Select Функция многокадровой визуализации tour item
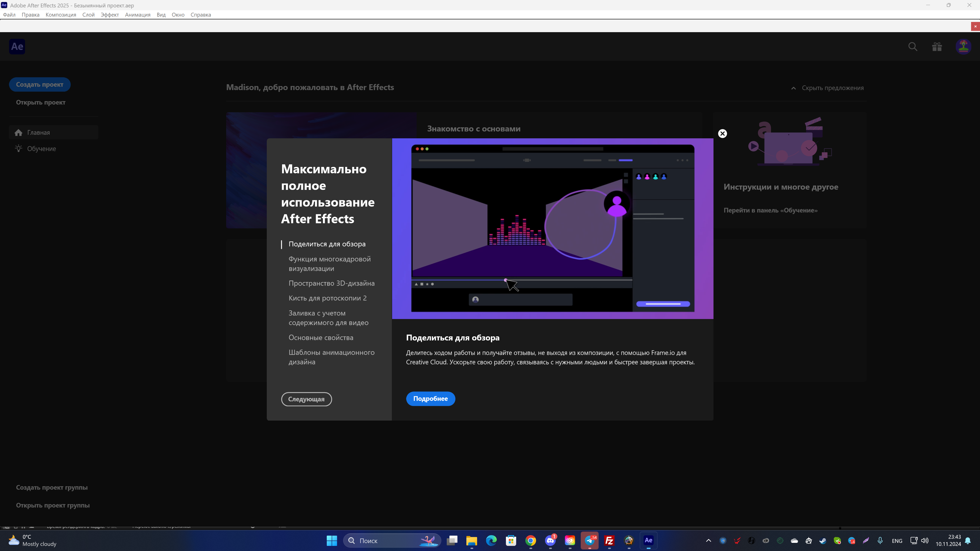980x551 pixels. [330, 264]
